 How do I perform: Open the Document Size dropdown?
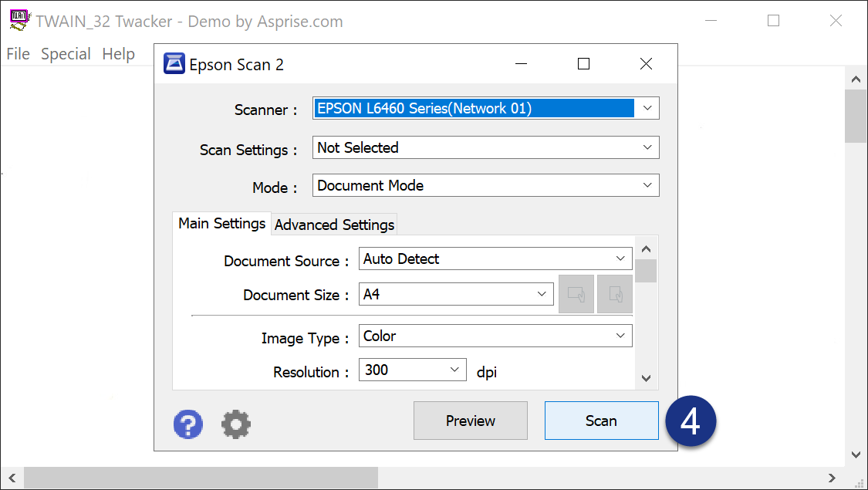542,294
